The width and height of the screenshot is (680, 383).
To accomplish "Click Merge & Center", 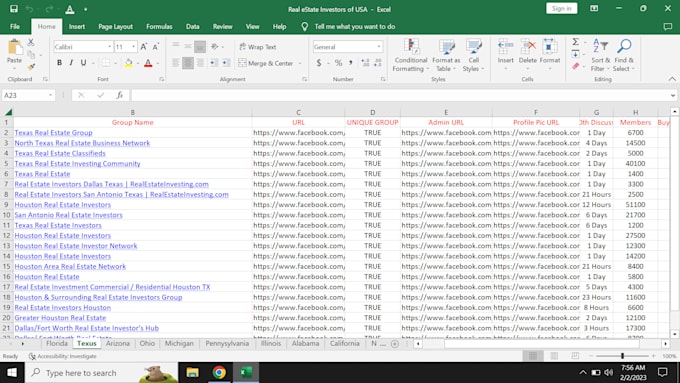I will pyautogui.click(x=265, y=63).
